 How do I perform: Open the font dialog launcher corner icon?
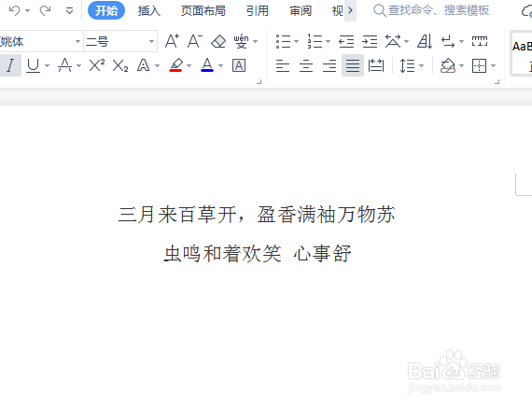coord(259,81)
